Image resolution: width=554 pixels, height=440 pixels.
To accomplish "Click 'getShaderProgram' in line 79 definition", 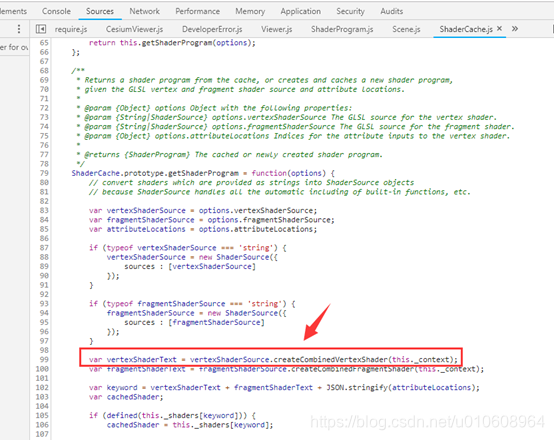I will [x=203, y=173].
